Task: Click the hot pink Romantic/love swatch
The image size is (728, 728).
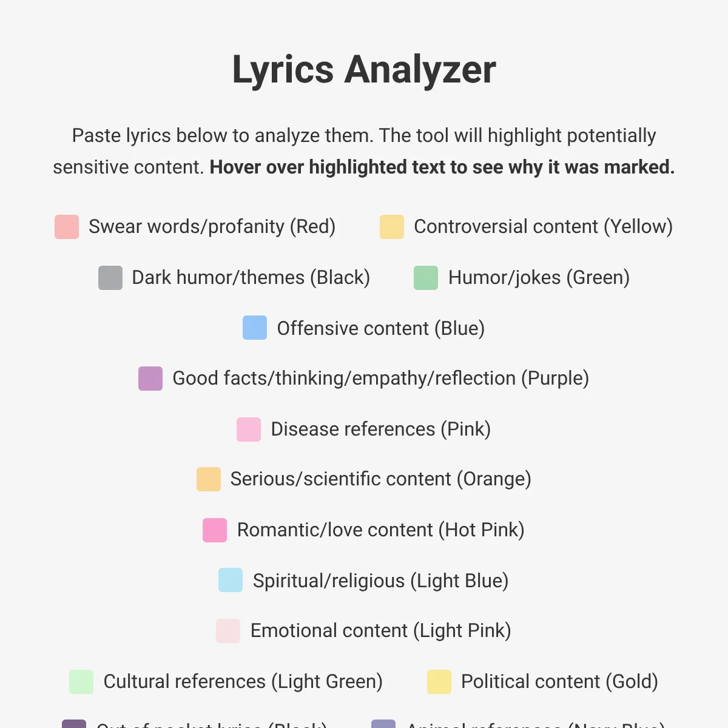Action: coord(215,530)
